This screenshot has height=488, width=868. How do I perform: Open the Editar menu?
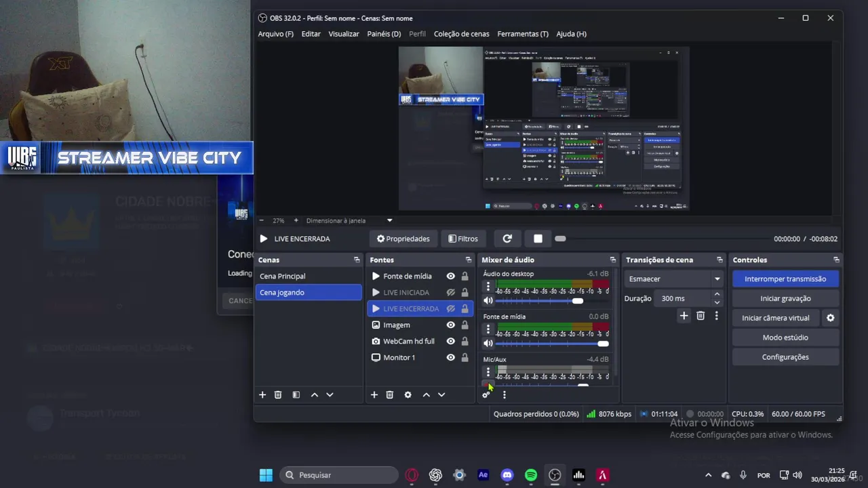[x=311, y=34]
